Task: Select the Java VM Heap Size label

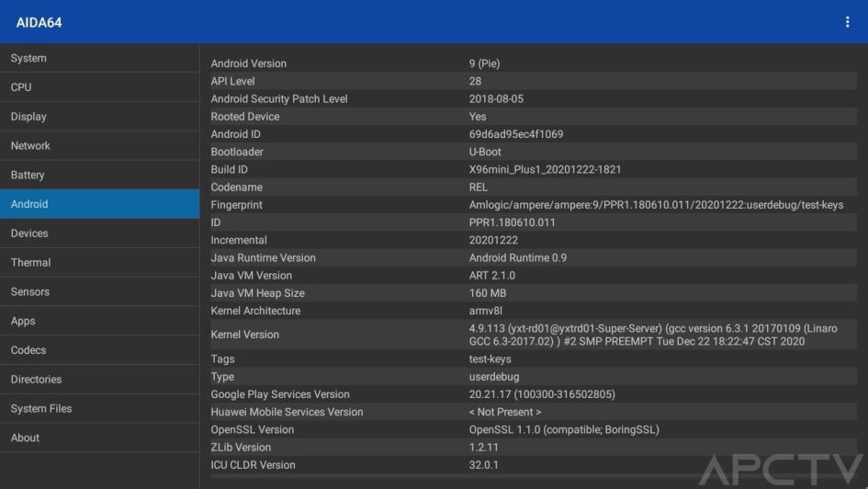Action: pos(257,293)
